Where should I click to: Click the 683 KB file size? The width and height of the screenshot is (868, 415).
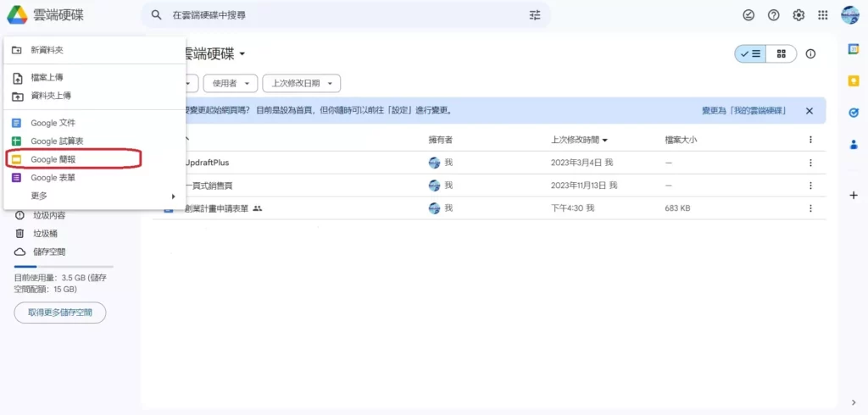pos(677,208)
